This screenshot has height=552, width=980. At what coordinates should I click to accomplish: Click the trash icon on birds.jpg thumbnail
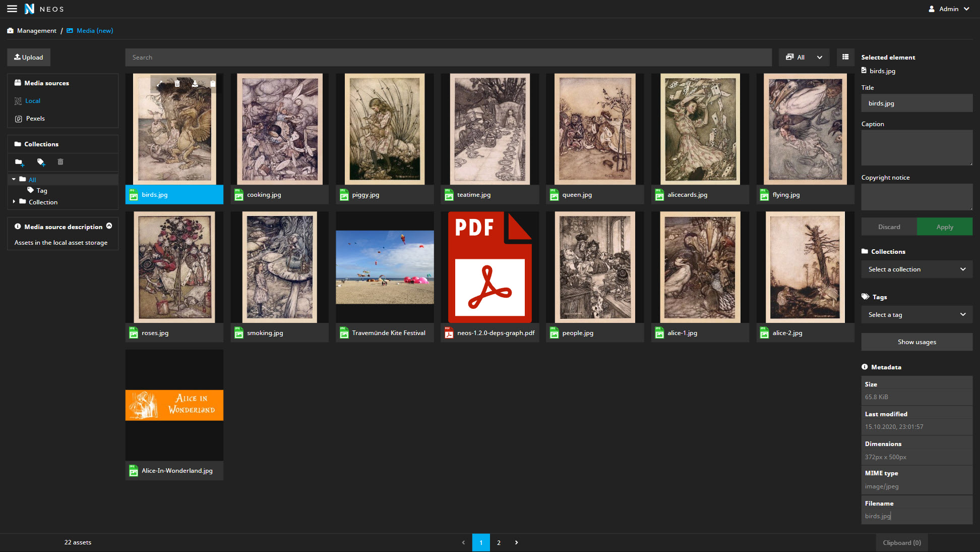tap(177, 84)
